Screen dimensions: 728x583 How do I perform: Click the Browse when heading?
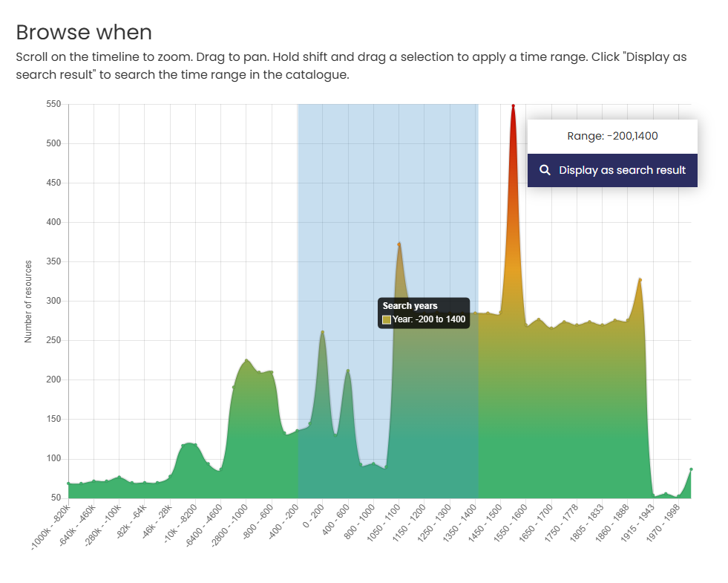pos(84,32)
